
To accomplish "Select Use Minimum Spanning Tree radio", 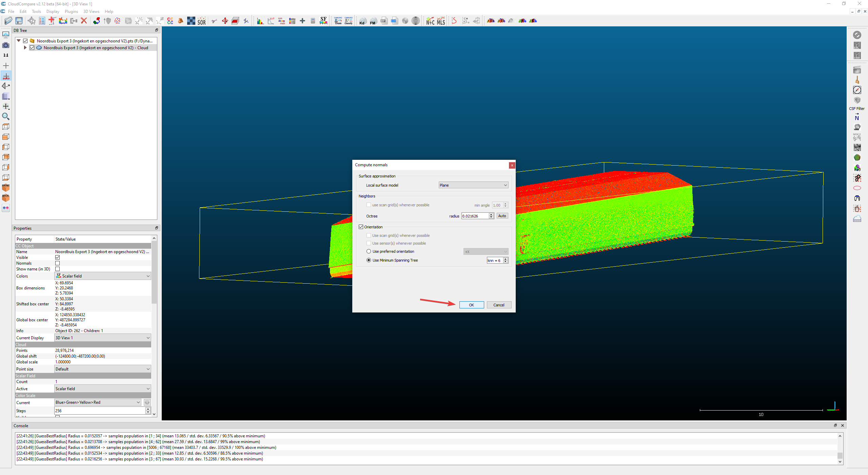I will pos(369,260).
